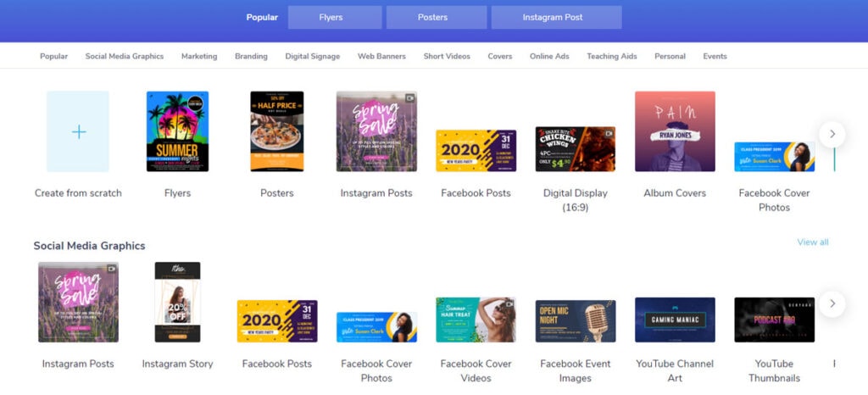Select the Half Price pizza poster thumbnail

pos(277,131)
